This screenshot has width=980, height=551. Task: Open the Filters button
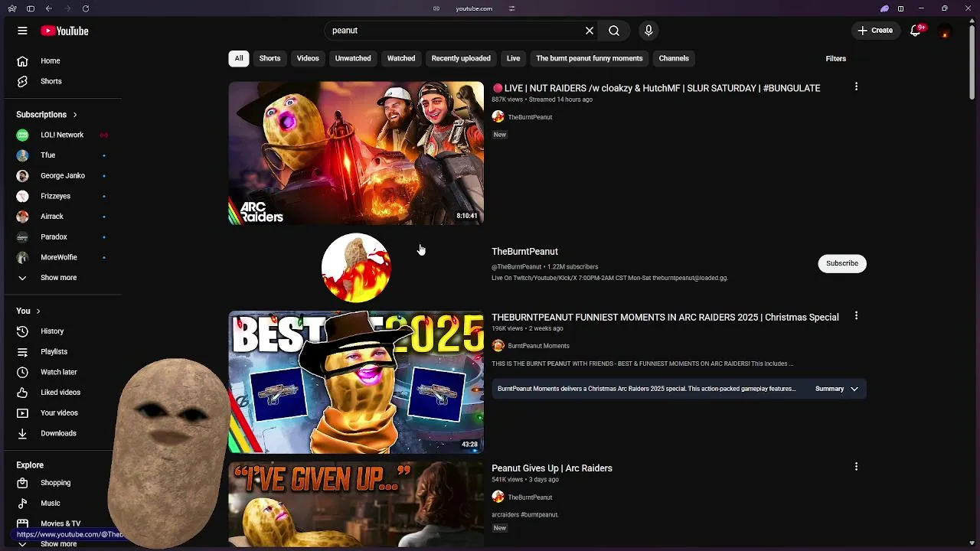[836, 59]
